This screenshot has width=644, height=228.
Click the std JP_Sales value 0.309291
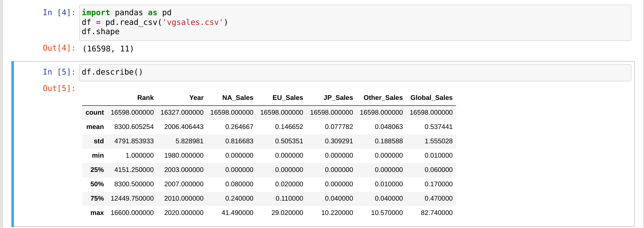[x=339, y=141]
